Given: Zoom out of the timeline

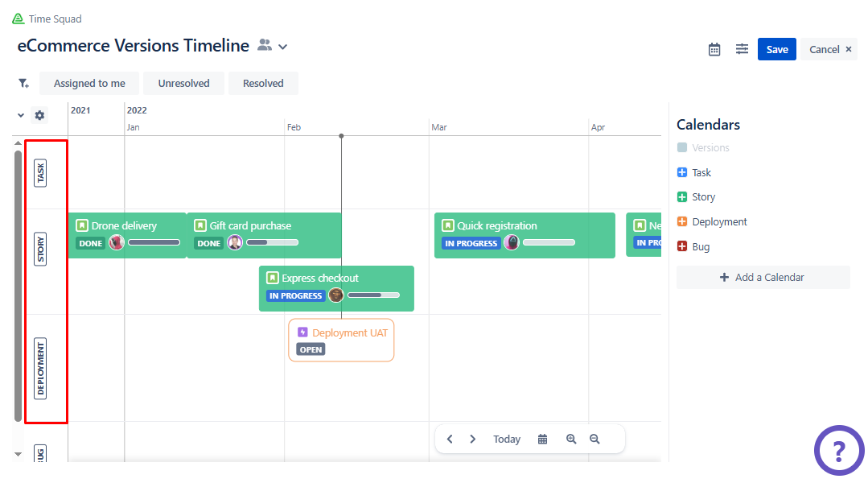Looking at the screenshot, I should pos(594,439).
